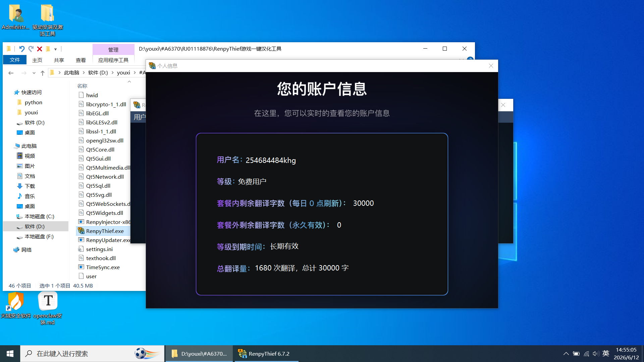This screenshot has height=362, width=644.
Task: Open the 驱动安装及激活工具 desktop folder
Action: coord(47,19)
